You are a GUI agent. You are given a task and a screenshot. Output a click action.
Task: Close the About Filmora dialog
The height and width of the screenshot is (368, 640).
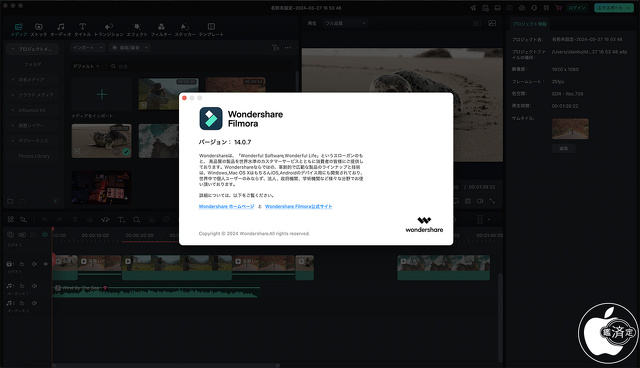tap(184, 98)
